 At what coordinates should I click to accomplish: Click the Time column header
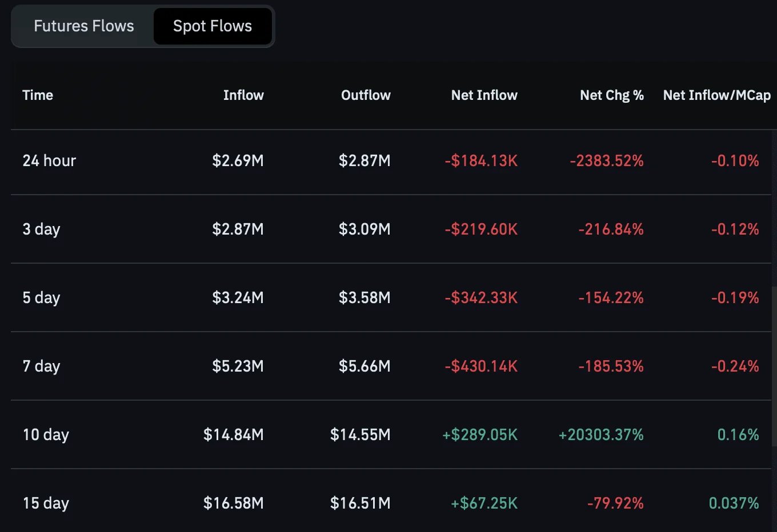tap(38, 95)
